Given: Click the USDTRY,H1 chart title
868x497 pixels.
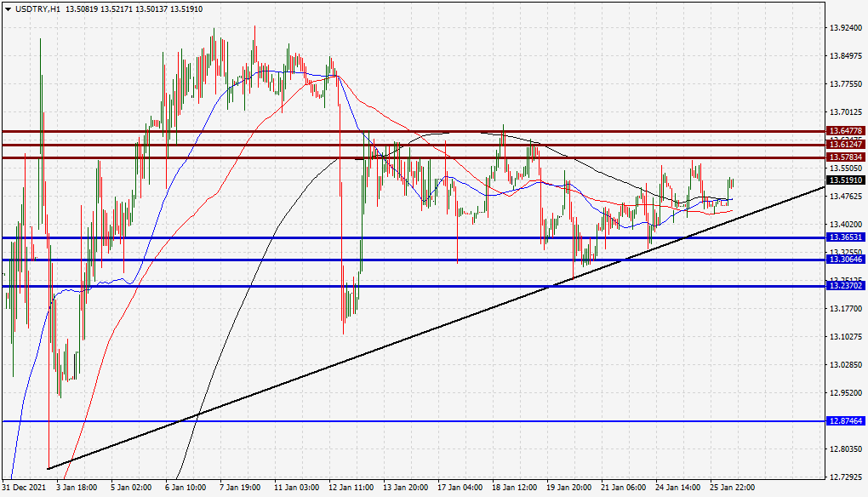Looking at the screenshot, I should [38, 9].
